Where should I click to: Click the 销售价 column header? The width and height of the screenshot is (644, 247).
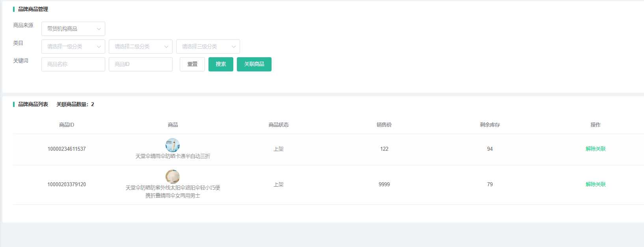[x=384, y=125]
